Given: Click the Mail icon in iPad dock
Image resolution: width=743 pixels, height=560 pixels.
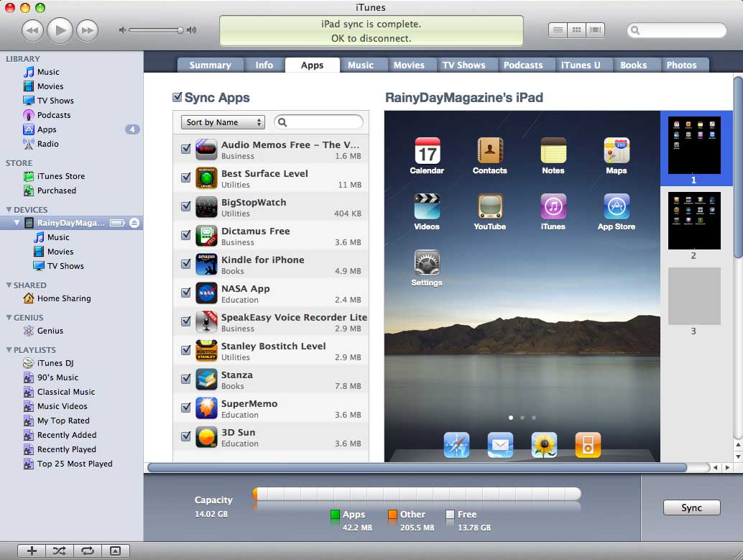Looking at the screenshot, I should [x=500, y=445].
